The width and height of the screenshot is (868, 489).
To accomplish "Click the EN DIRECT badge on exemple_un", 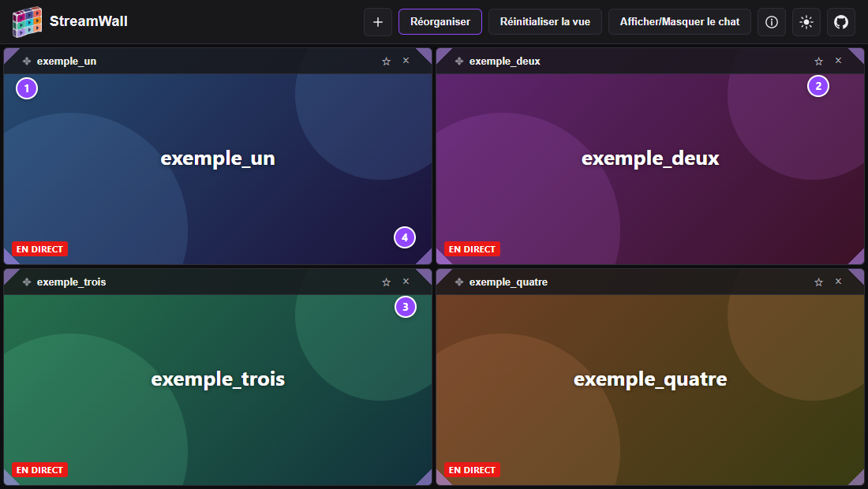I will (x=40, y=249).
